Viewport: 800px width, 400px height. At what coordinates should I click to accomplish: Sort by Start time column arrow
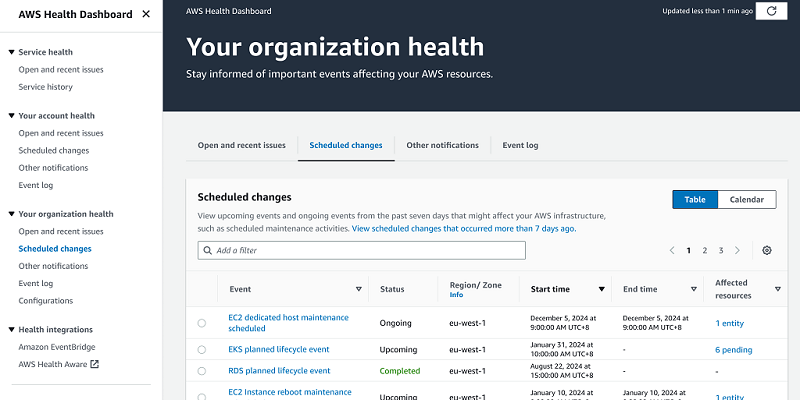602,289
